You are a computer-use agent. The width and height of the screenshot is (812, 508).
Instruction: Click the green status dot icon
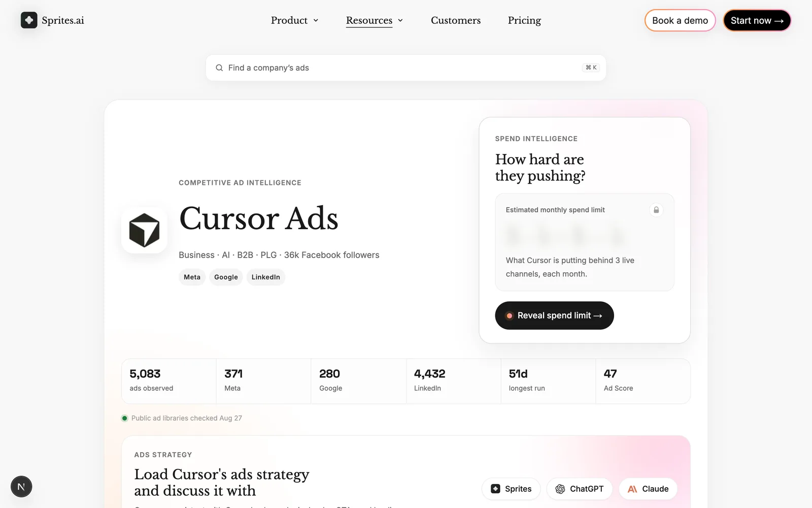pyautogui.click(x=125, y=418)
